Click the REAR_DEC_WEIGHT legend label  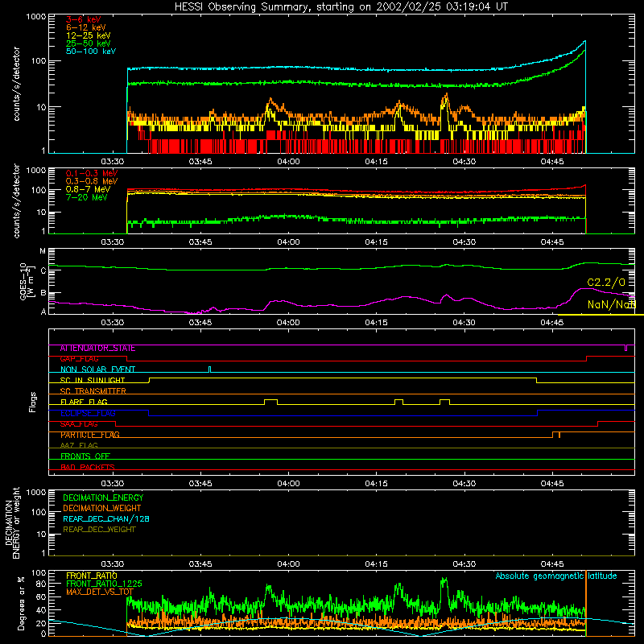pos(99,530)
